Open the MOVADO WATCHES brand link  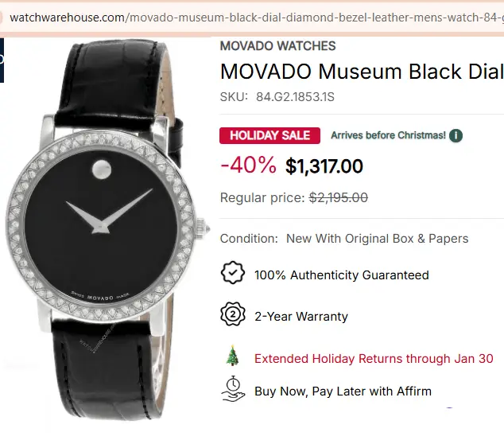277,46
